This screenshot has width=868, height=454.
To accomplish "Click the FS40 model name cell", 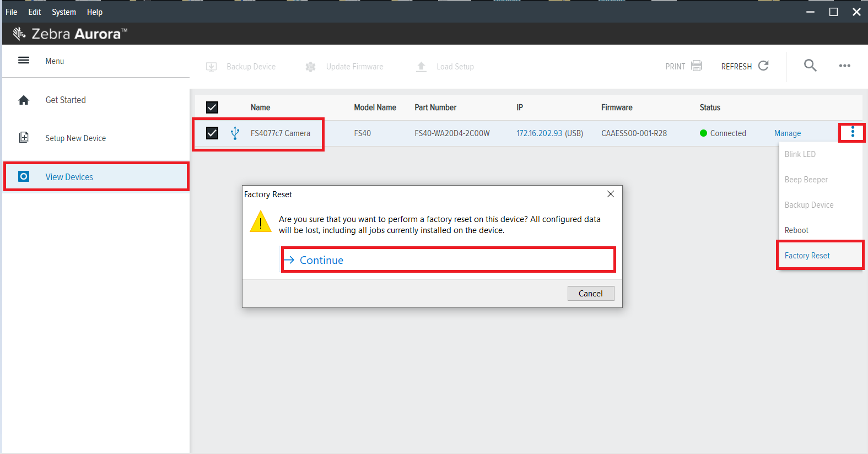I will (x=362, y=133).
